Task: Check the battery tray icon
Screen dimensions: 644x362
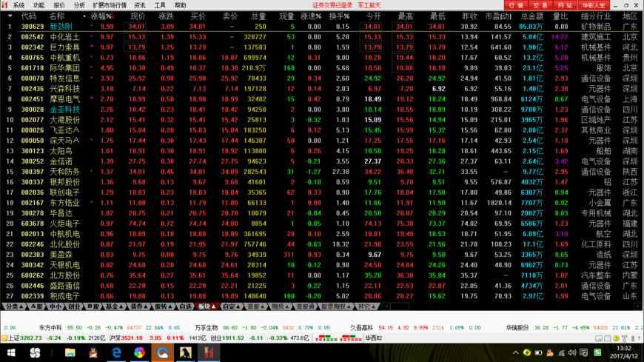Action: pos(538,352)
